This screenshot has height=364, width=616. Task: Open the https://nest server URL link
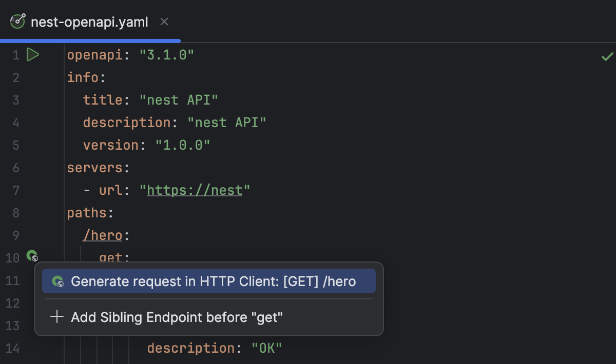tap(194, 190)
